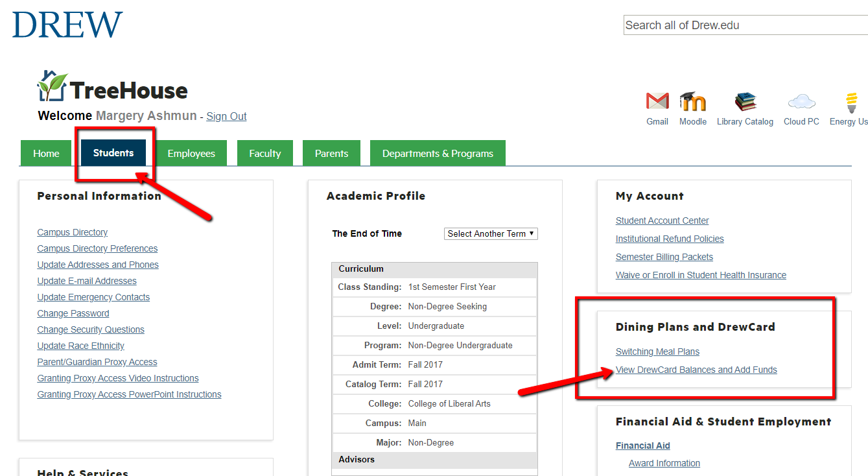
Task: Click the Moodle text label
Action: coord(693,121)
